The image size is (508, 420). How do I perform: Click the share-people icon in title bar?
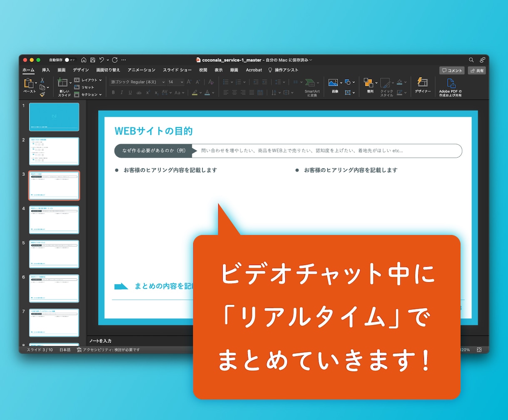click(483, 60)
